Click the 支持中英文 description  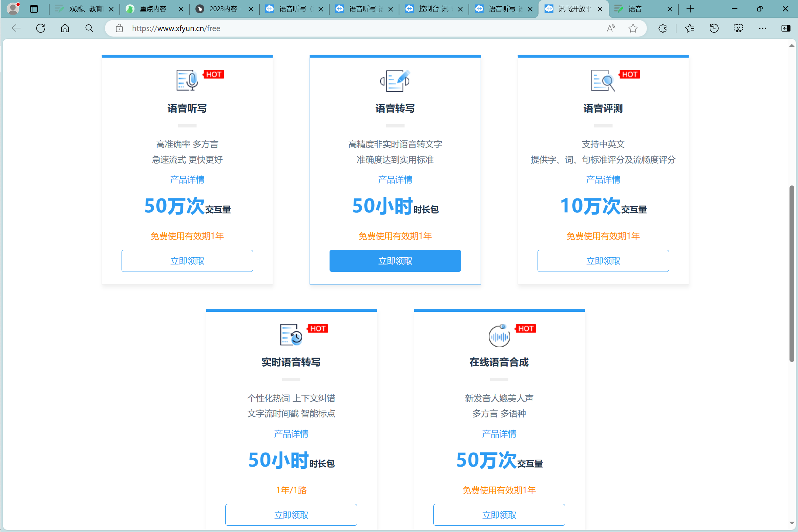pyautogui.click(x=603, y=144)
